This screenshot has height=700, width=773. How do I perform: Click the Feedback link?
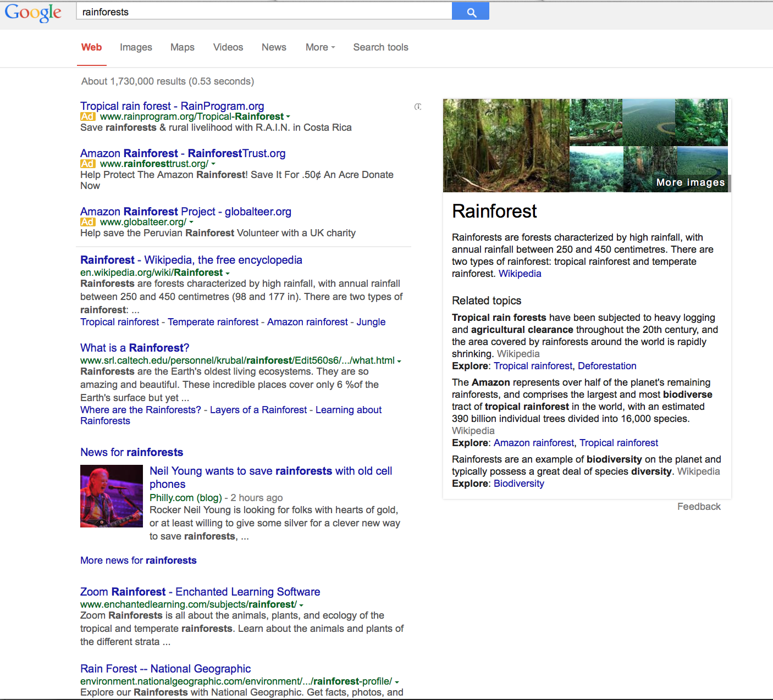698,507
